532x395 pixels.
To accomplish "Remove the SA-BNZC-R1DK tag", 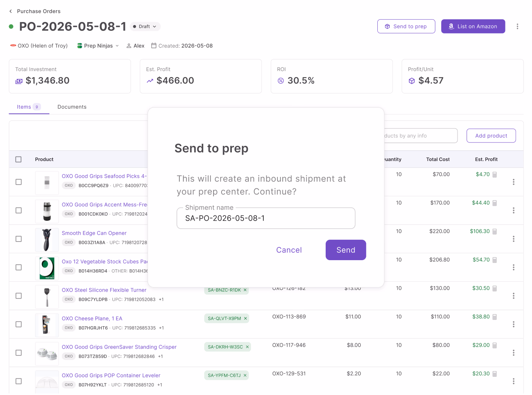I will tap(245, 290).
